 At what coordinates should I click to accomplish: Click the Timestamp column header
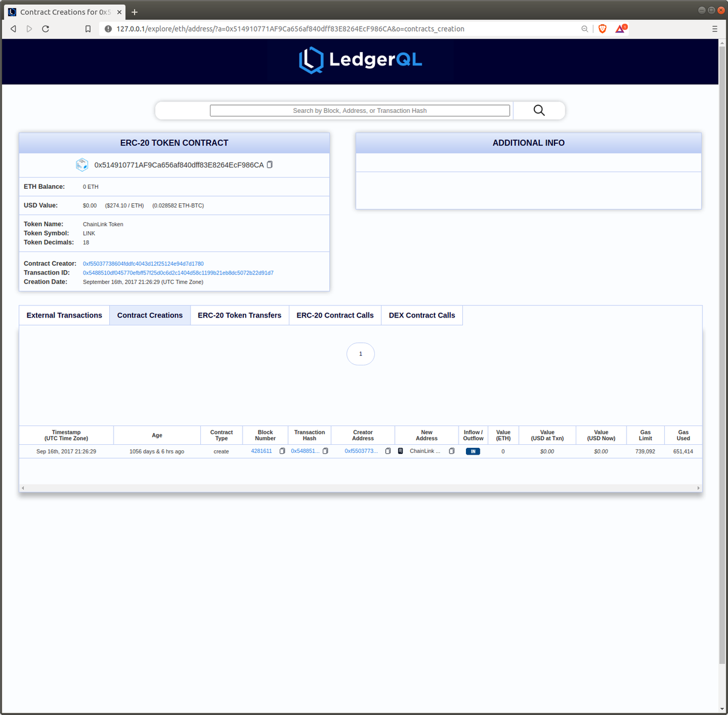coord(66,435)
